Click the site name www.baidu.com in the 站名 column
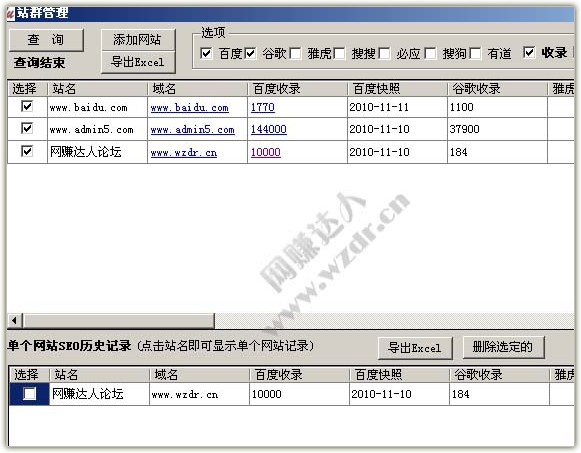Image resolution: width=581 pixels, height=453 pixels. tap(89, 108)
